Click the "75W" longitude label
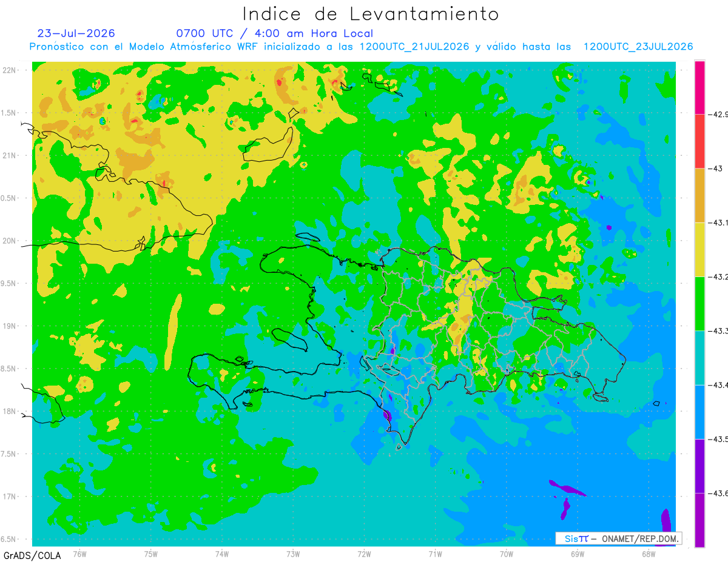 [151, 554]
